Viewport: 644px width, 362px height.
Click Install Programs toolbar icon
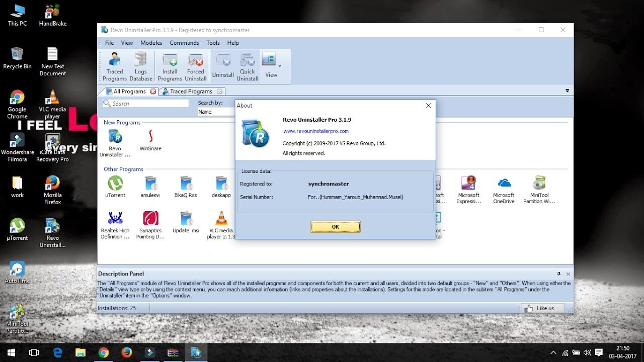170,66
